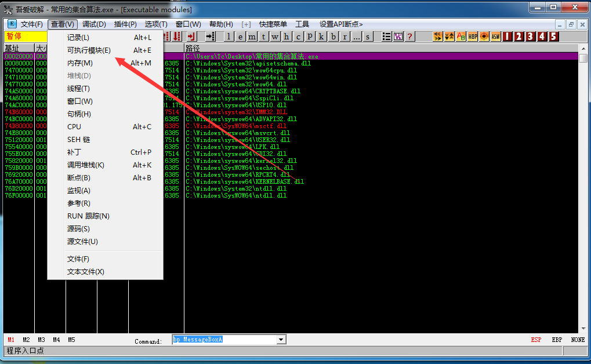Click the 'c' CPU window toolbar button
Image resolution: width=591 pixels, height=364 pixels.
point(299,37)
